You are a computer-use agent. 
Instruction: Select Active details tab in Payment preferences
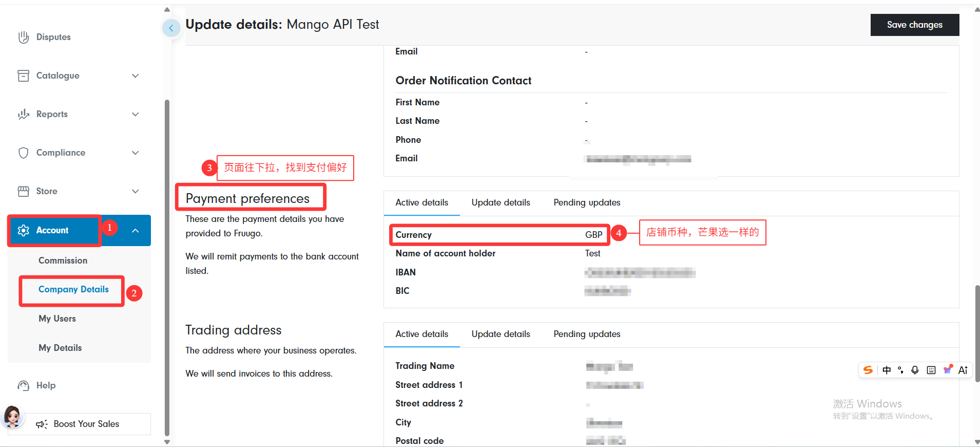pos(421,202)
